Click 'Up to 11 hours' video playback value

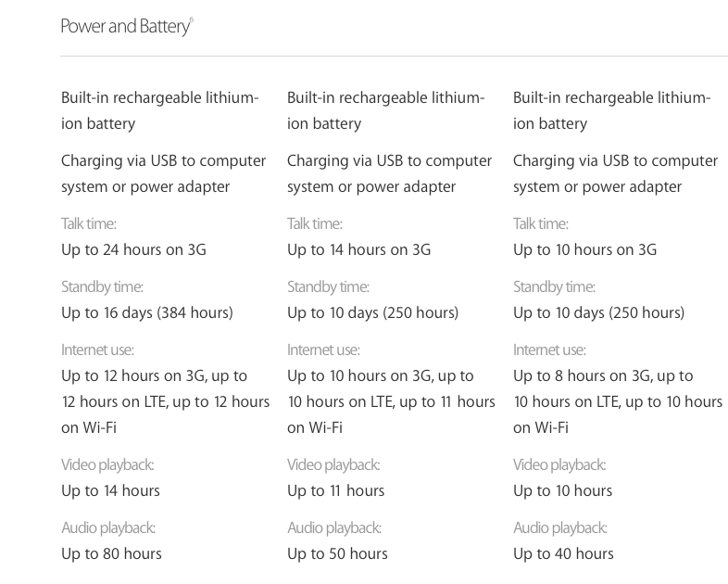pos(335,490)
